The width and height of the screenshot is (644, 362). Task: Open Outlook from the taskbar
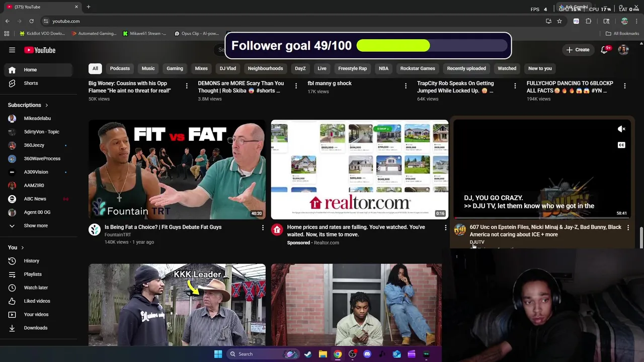tap(397, 354)
